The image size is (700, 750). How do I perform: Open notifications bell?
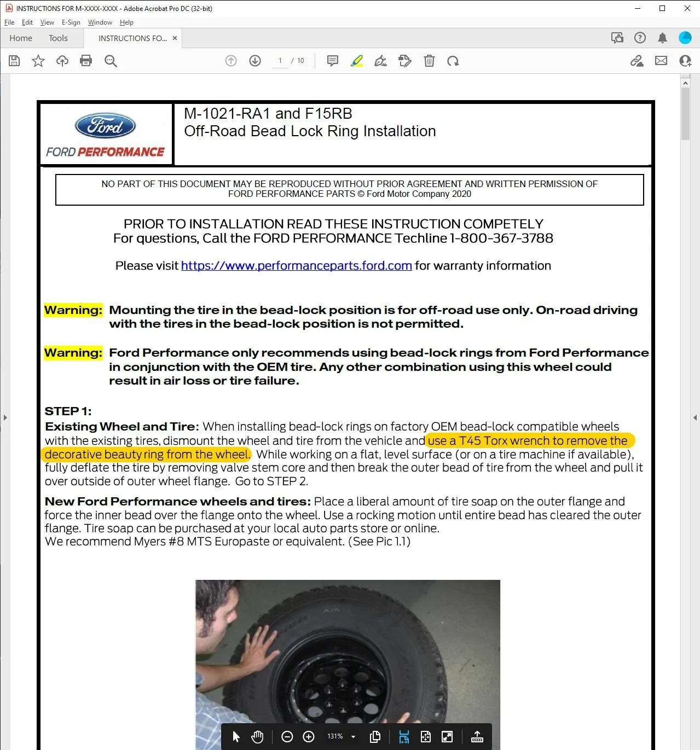(x=662, y=38)
